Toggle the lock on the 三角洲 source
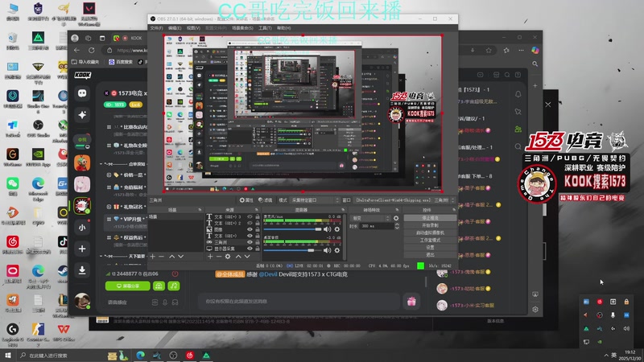This screenshot has height=362, width=644. [x=258, y=242]
